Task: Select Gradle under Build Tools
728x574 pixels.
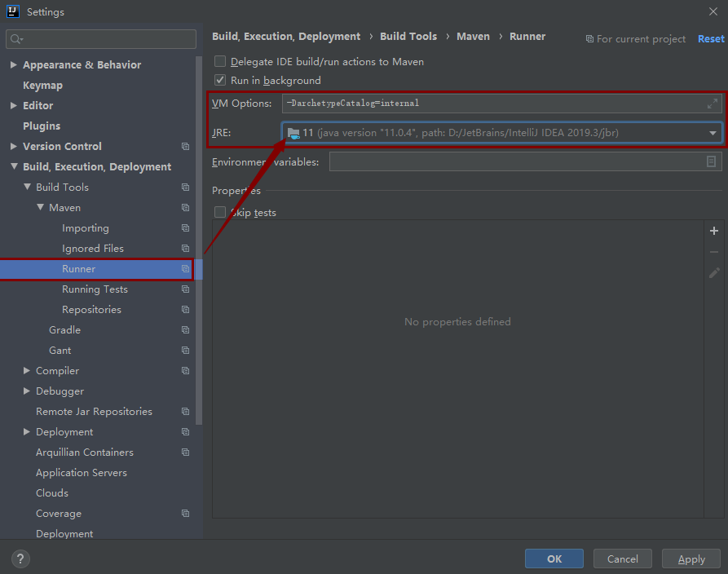Action: tap(64, 330)
